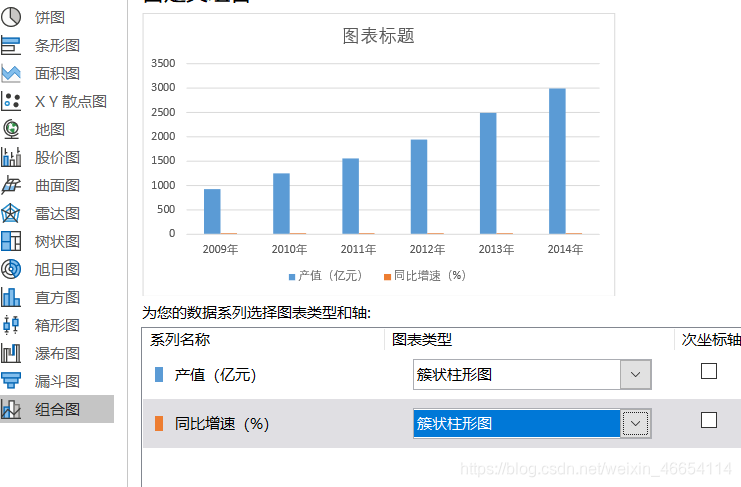
Task: Choose the bar chart icon (条形图)
Action: point(11,46)
